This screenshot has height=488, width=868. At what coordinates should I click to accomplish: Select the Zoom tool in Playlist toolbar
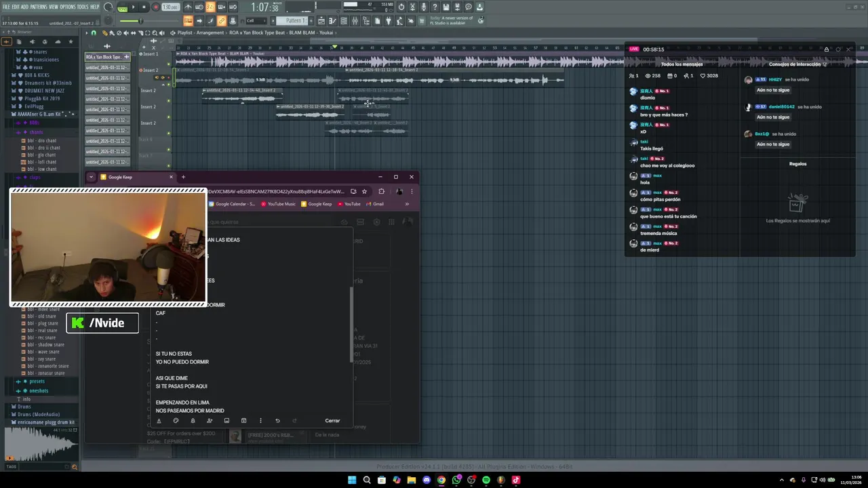[155, 33]
